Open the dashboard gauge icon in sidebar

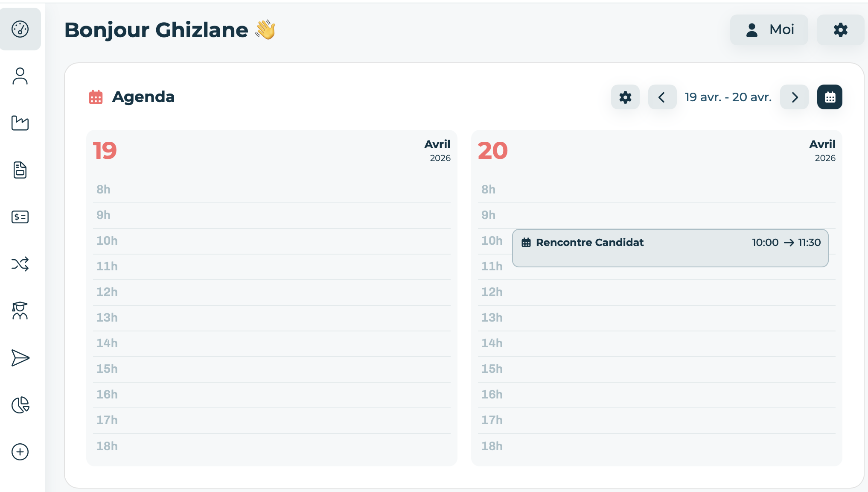[x=20, y=29]
